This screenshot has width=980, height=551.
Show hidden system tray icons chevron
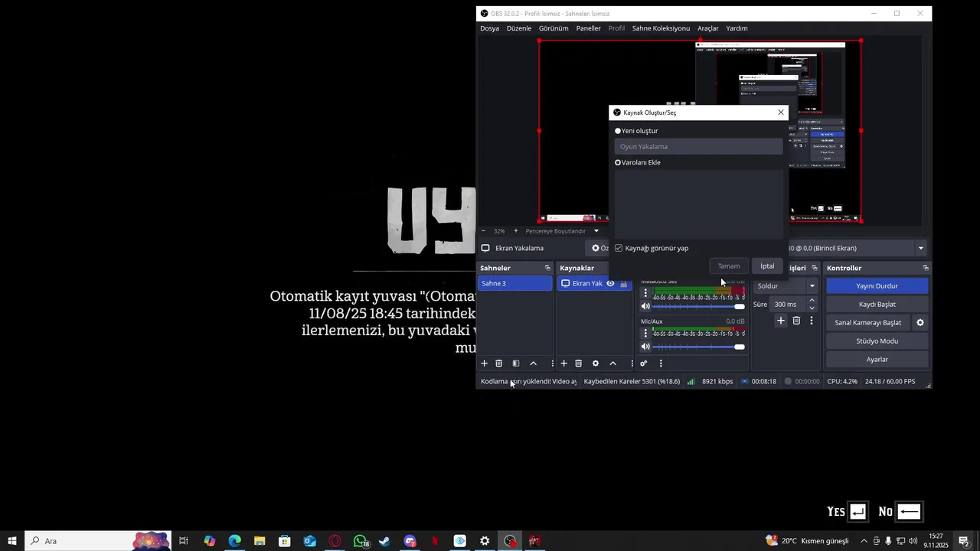[864, 541]
